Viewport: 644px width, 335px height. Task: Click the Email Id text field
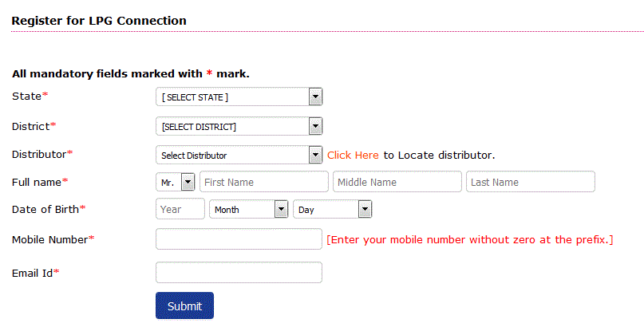pyautogui.click(x=239, y=273)
